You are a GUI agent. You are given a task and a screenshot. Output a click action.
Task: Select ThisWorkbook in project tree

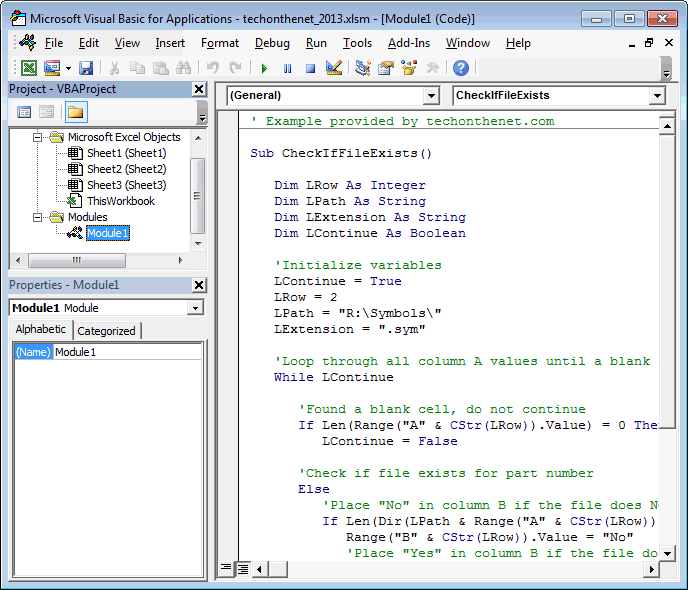tap(120, 201)
